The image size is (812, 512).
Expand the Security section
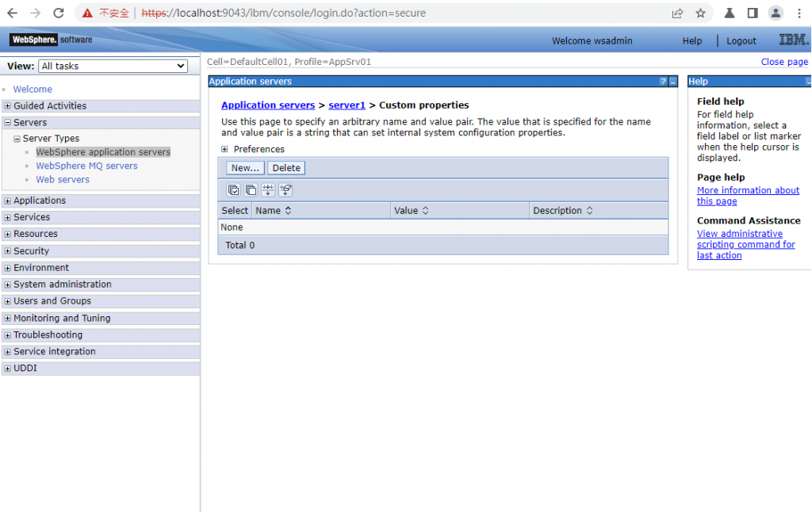pos(7,251)
